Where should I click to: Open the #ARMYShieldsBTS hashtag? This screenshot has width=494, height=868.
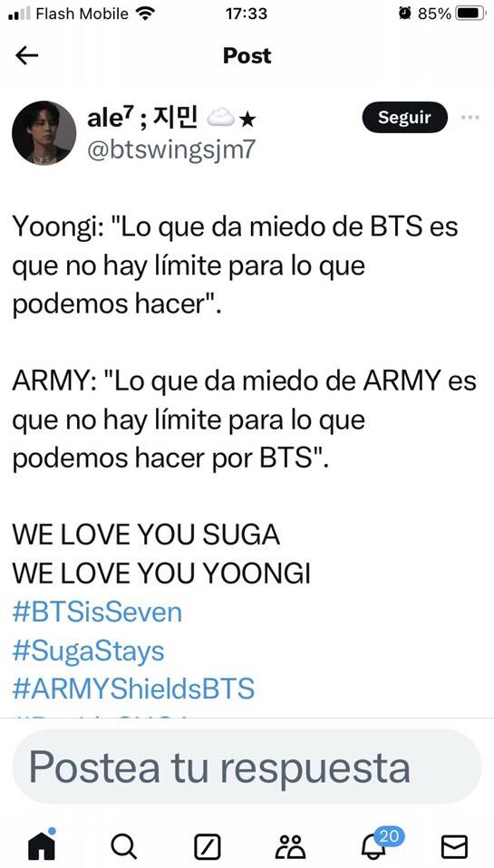[133, 690]
